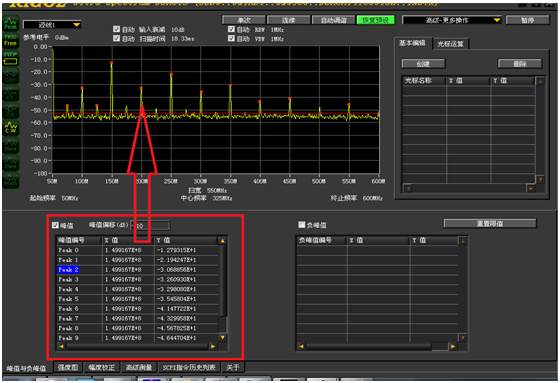Screen dimensions: 560x383
Task: Select the C.W trace mode icon
Action: (x=10, y=128)
